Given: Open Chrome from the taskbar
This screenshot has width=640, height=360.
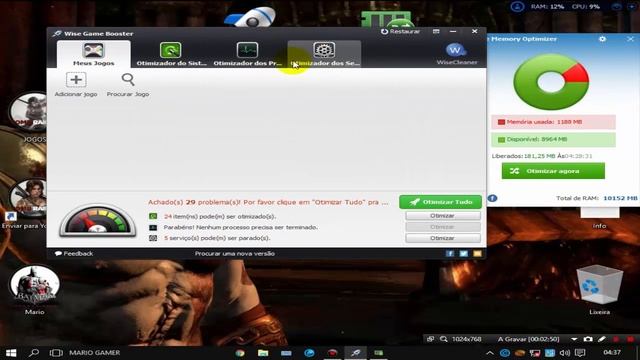Looking at the screenshot, I should click(240, 353).
